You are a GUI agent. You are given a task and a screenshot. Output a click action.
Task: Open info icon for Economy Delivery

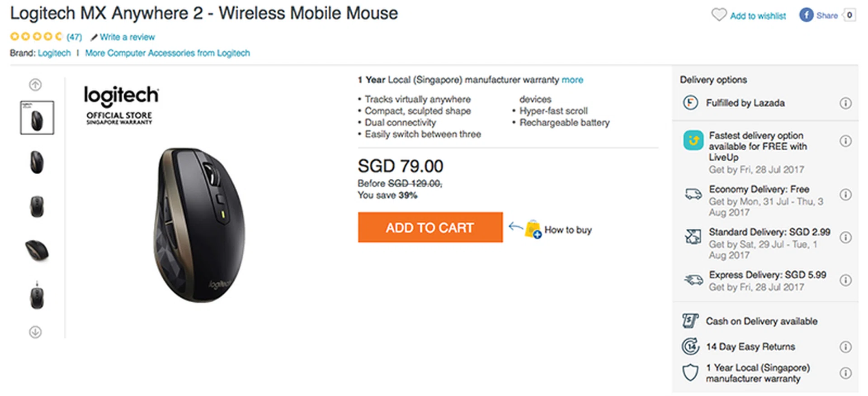pos(845,195)
